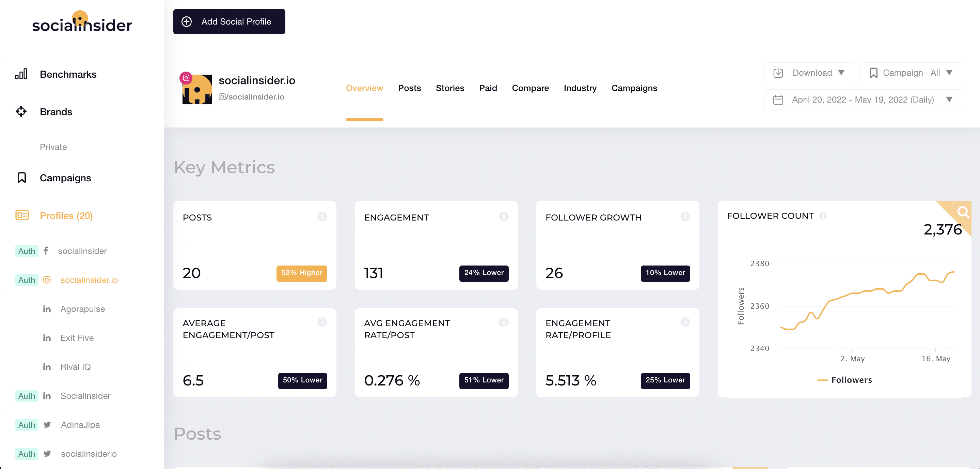Click the 53% Higher badge on POSTS
The image size is (980, 469).
tap(302, 273)
